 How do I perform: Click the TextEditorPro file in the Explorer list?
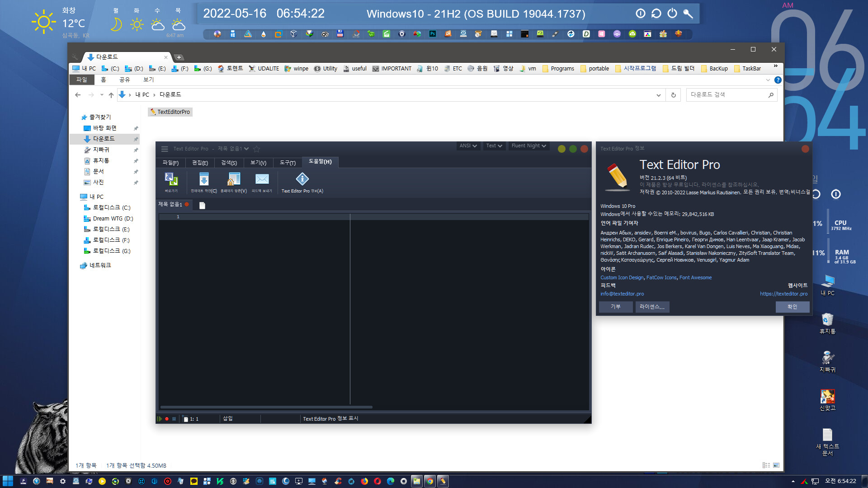pyautogui.click(x=170, y=112)
